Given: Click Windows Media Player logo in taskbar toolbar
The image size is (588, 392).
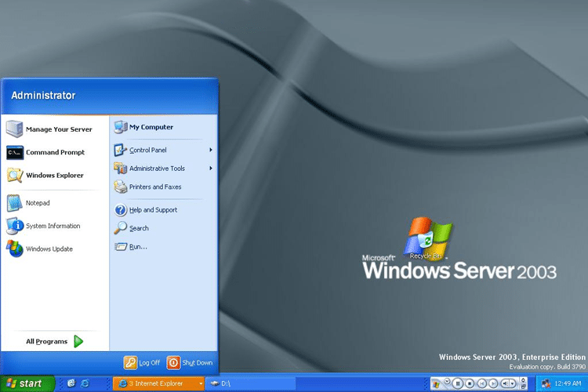Looking at the screenshot, I should click(x=436, y=384).
